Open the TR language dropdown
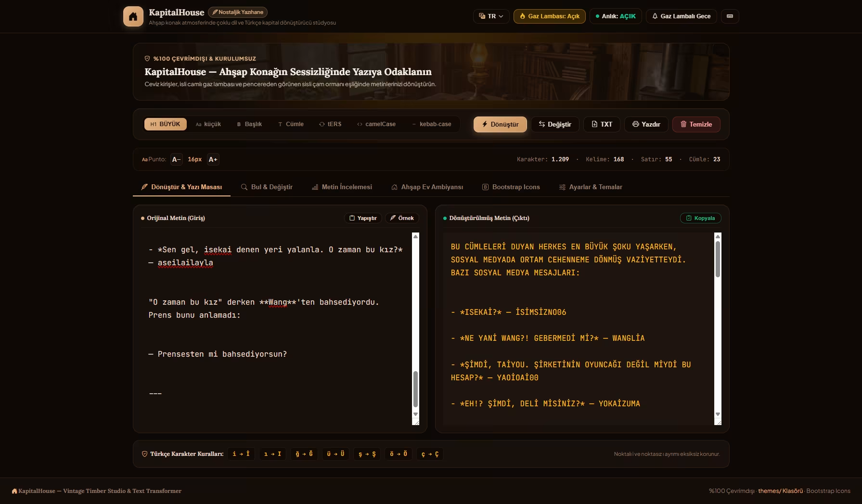 pyautogui.click(x=491, y=16)
